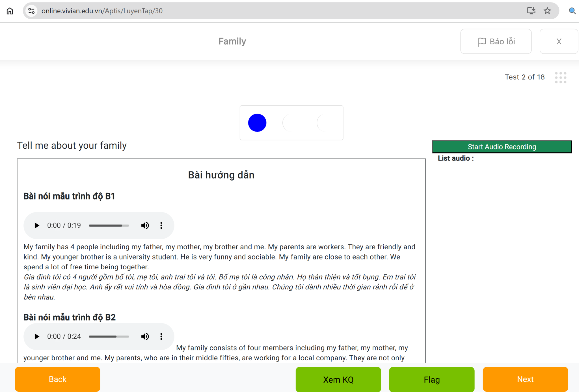Open B1 audio more options menu
The image size is (579, 392).
161,226
